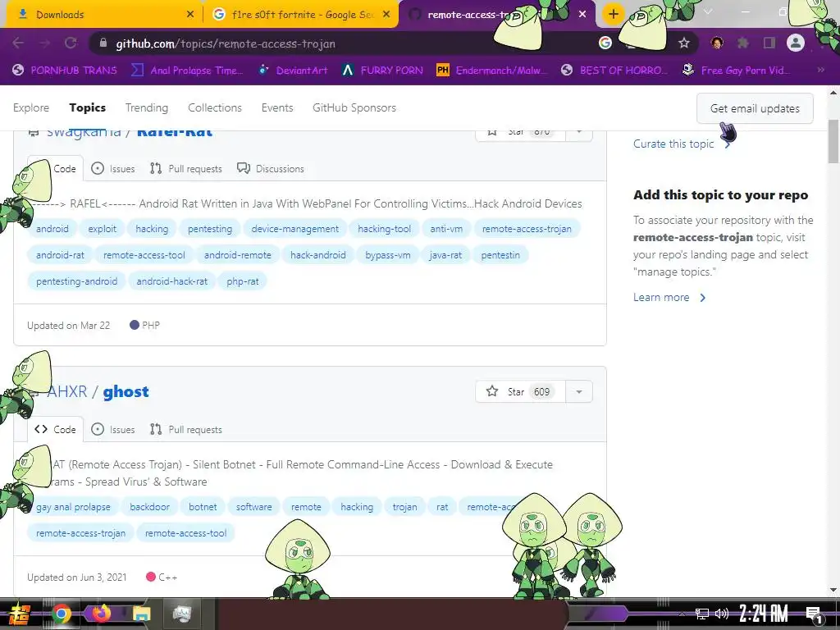
Task: Open File Explorer from the taskbar
Action: (x=142, y=614)
